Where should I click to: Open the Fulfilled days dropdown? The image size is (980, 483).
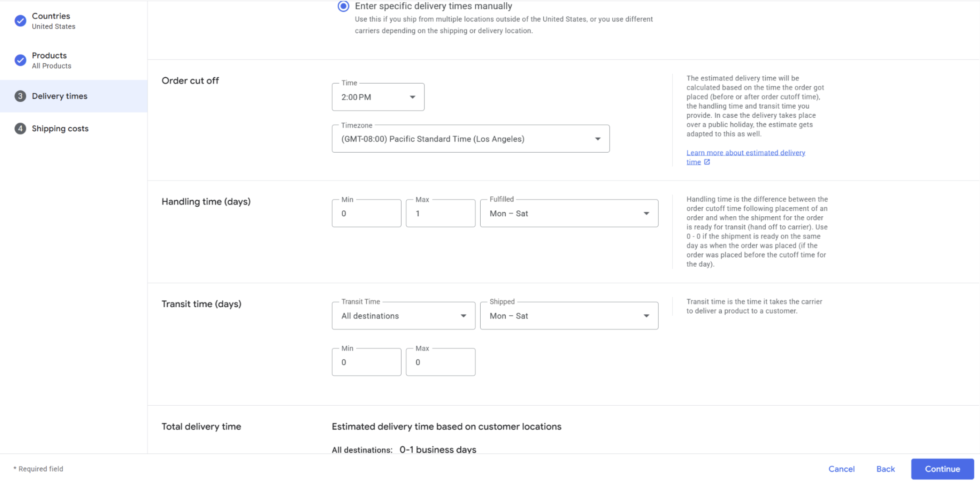click(x=569, y=214)
